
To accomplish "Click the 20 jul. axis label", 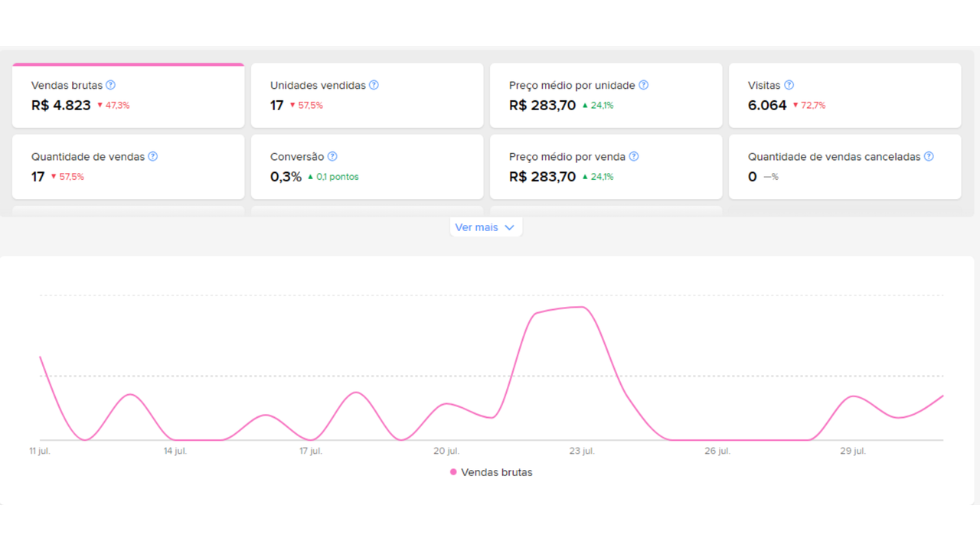I will pos(446,452).
